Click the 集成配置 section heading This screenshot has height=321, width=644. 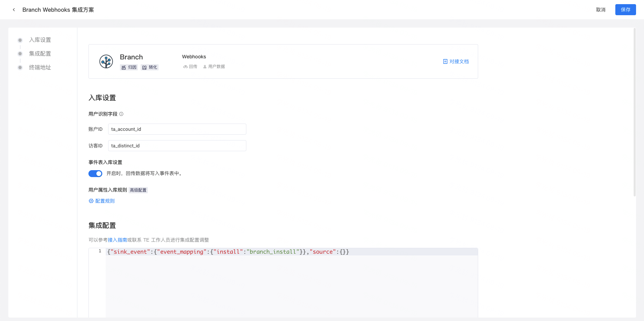102,225
